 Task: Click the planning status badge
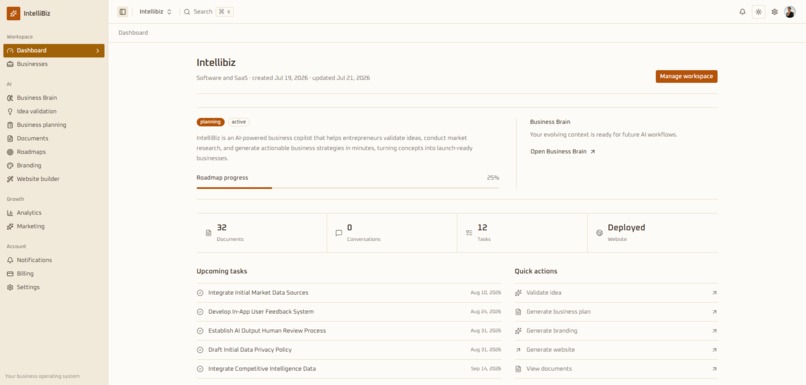click(x=210, y=122)
